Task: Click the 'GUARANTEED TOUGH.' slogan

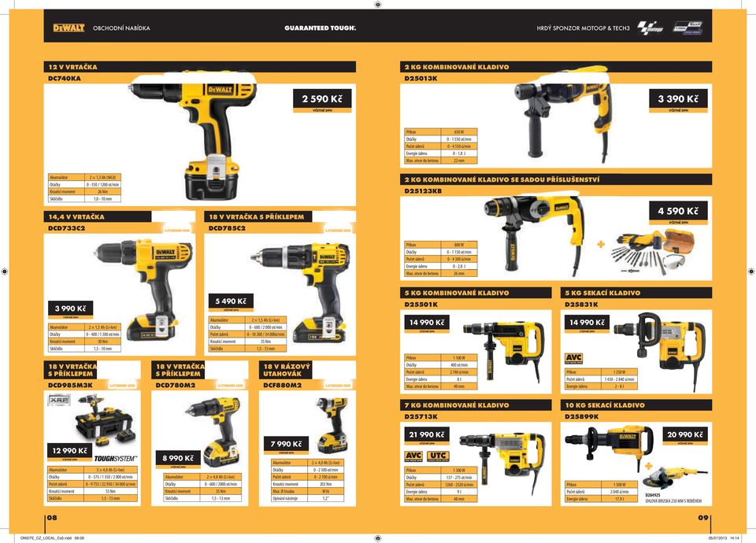Action: coord(321,28)
